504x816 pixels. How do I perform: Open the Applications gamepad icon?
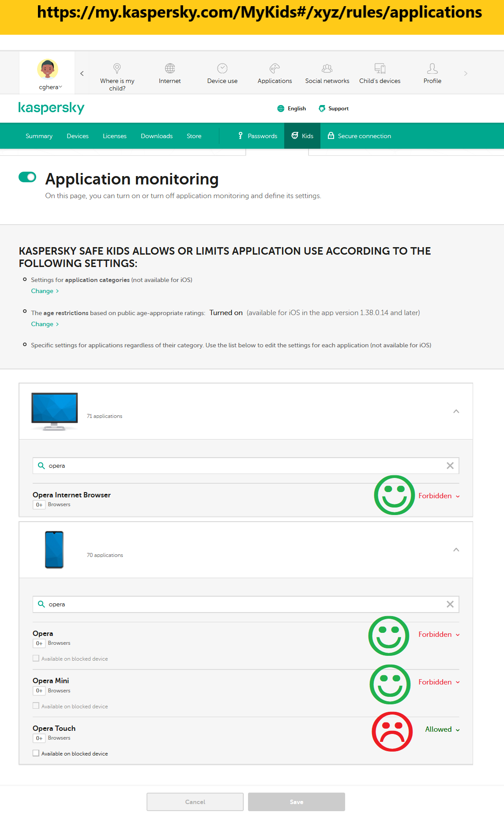coord(275,68)
